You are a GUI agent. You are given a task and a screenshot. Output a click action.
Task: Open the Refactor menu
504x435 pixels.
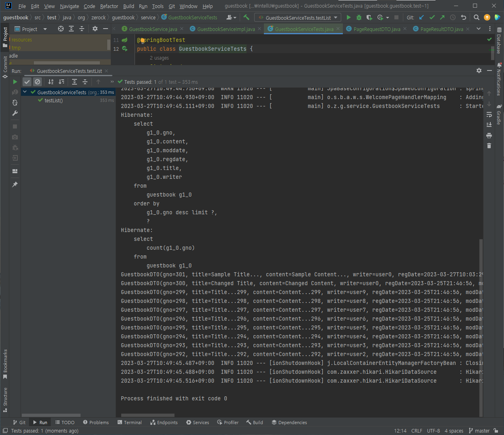pyautogui.click(x=109, y=6)
